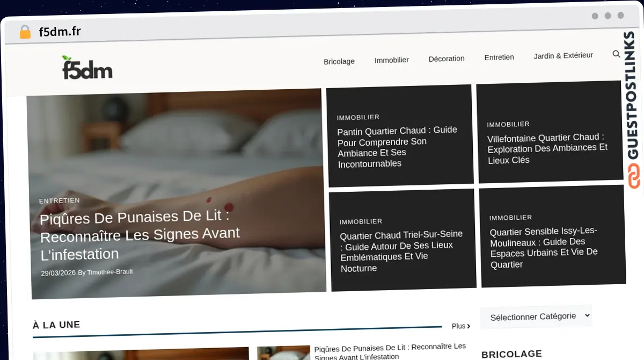Screen dimensions: 644x360
Task: Click the f5dm logo
Action: 87,68
